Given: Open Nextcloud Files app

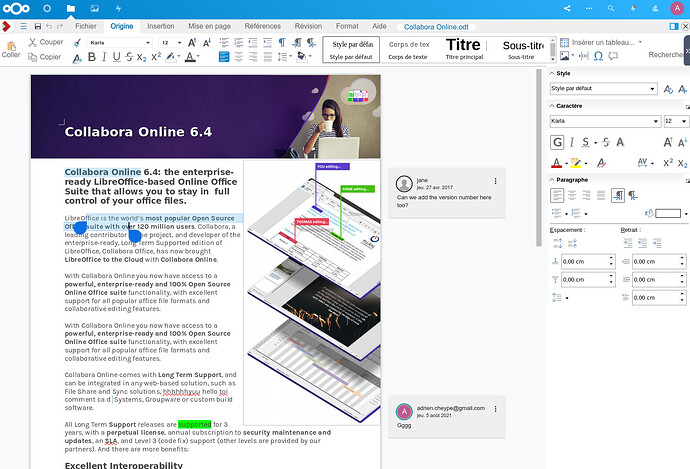Looking at the screenshot, I should pos(70,8).
